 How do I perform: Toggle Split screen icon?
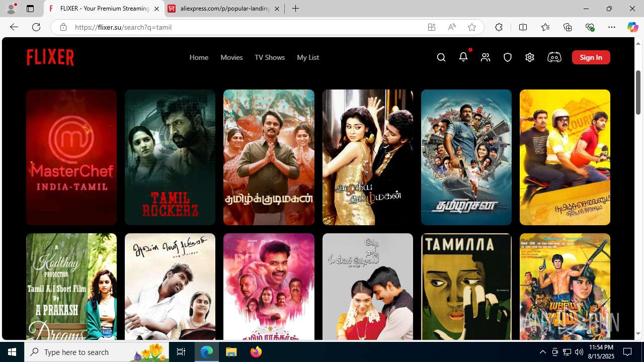pyautogui.click(x=523, y=27)
